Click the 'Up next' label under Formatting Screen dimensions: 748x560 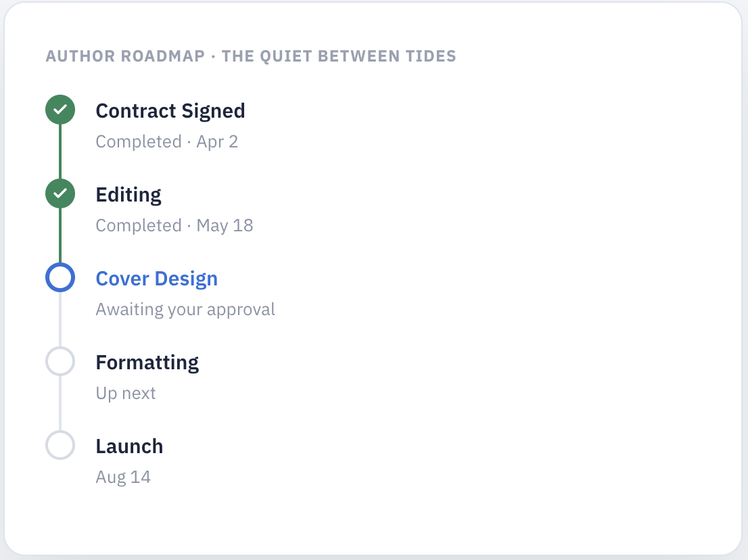(x=126, y=394)
